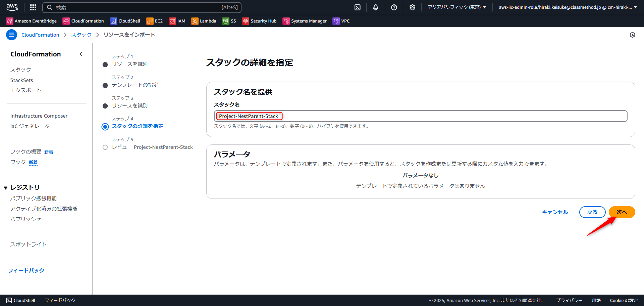Screen dimensions: 644x306
Task: Select step 4 スタックの詳細を指定
Action: (x=138, y=126)
